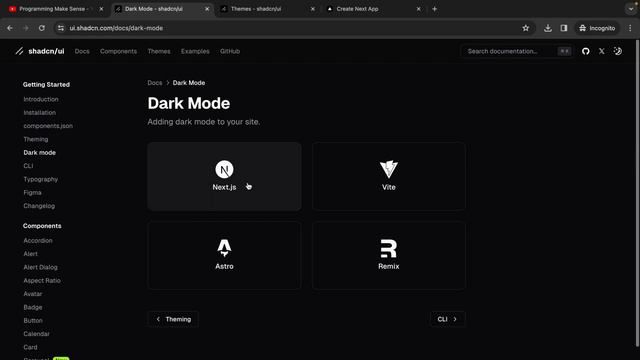Open Figma in sidebar
This screenshot has height=360, width=640.
tap(32, 192)
